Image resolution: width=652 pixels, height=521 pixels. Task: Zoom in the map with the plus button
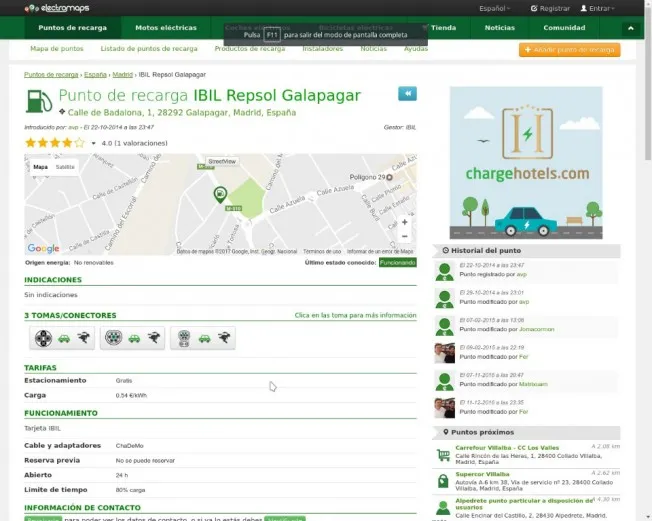point(405,222)
